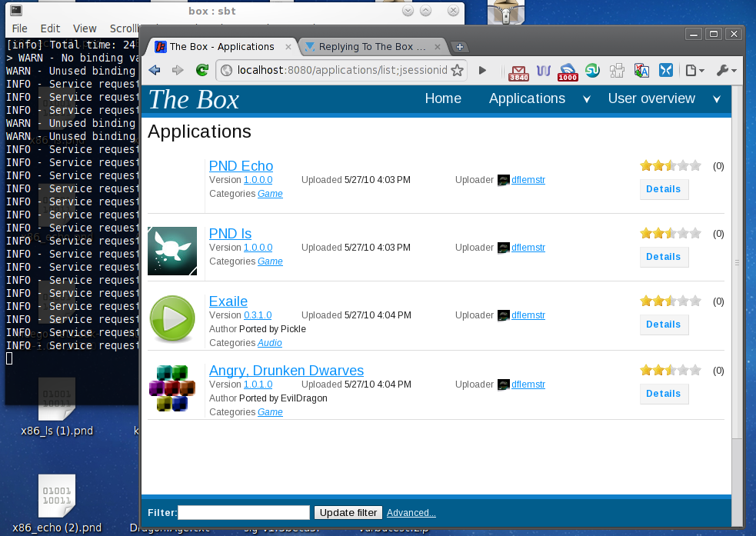Expand the Applications menu dropdown arrow
The height and width of the screenshot is (536, 756).
(x=587, y=99)
